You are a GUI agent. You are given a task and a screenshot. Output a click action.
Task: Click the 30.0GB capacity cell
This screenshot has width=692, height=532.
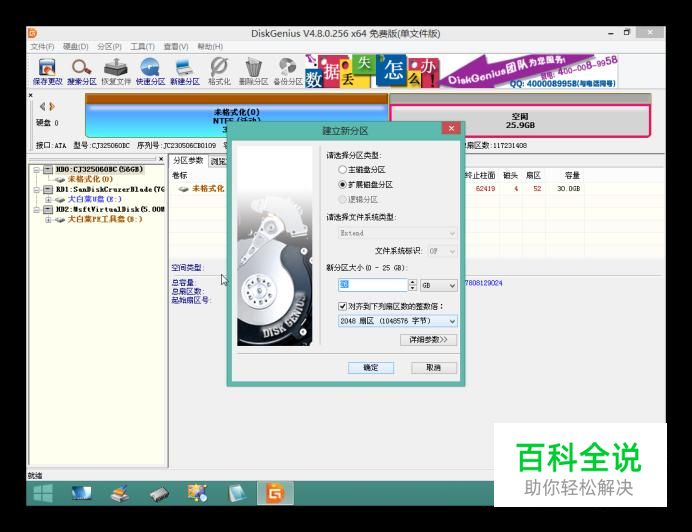(x=568, y=189)
